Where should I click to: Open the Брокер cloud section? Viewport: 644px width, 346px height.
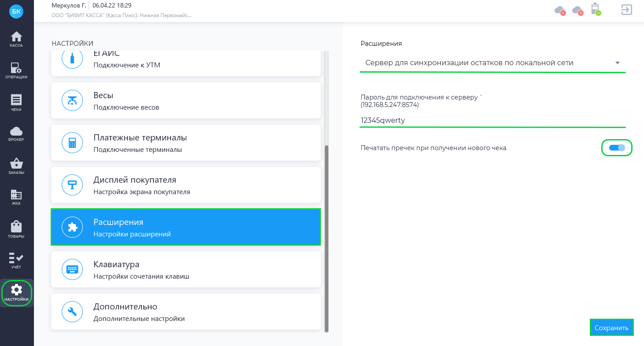pos(16,134)
